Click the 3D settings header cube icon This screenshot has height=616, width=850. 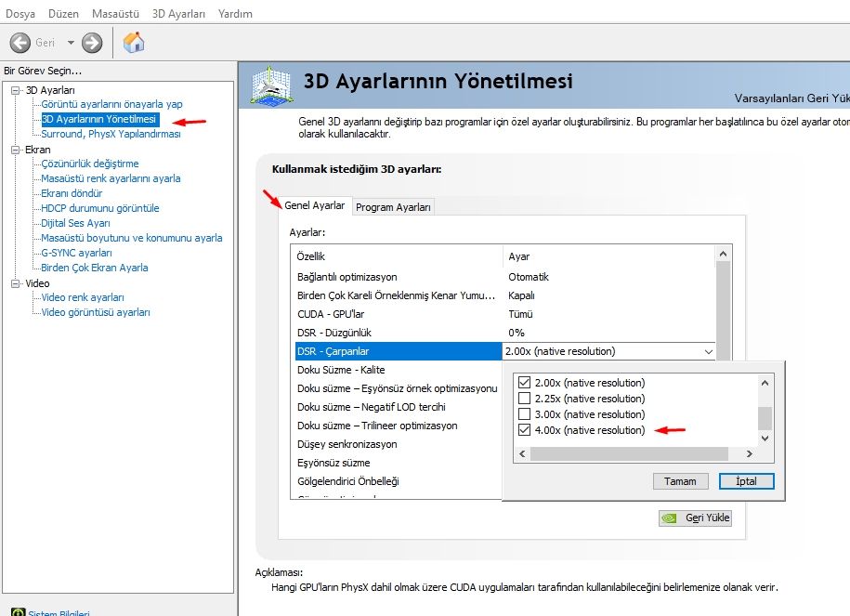pos(272,85)
